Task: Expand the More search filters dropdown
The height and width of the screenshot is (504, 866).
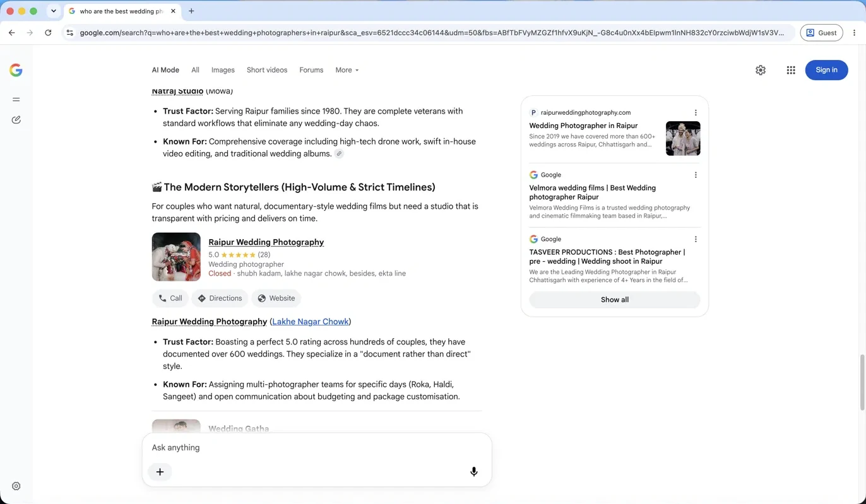Action: pyautogui.click(x=347, y=70)
